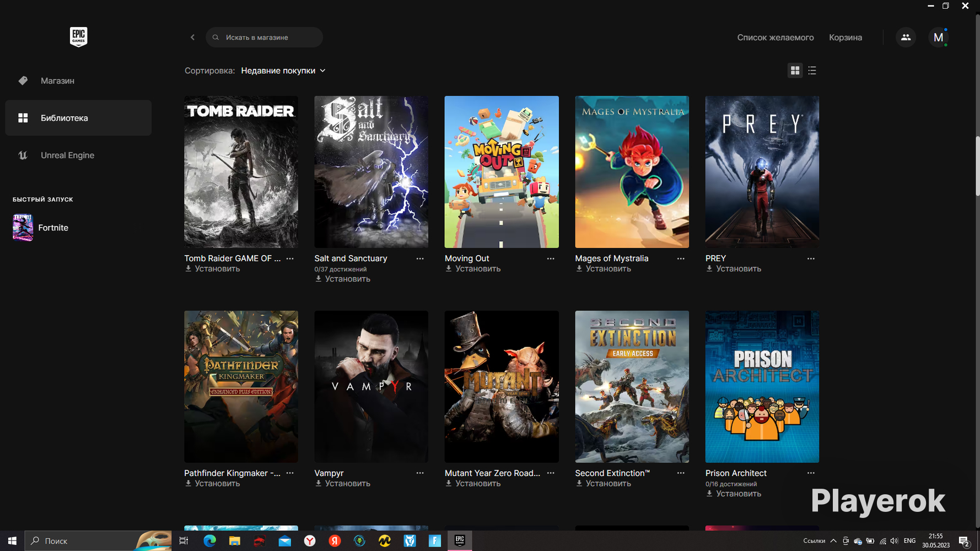Image resolution: width=980 pixels, height=551 pixels.
Task: Open the volume control in tray
Action: pos(894,541)
